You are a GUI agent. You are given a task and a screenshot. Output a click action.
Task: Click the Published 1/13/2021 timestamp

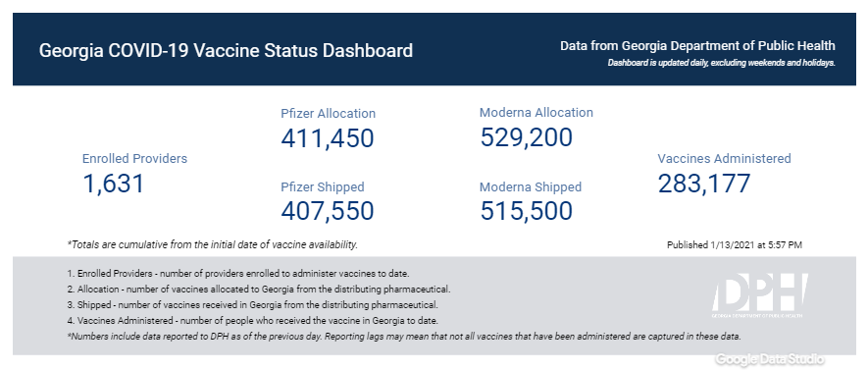[734, 244]
